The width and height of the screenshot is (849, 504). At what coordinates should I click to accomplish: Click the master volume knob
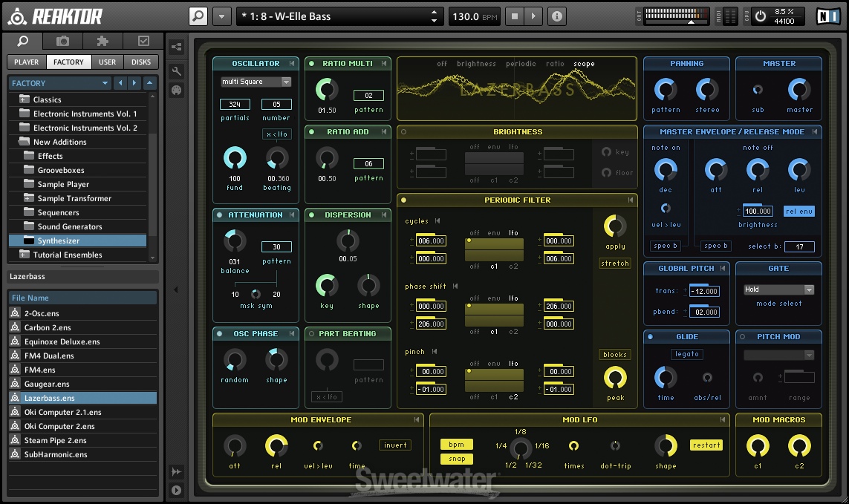pos(799,89)
